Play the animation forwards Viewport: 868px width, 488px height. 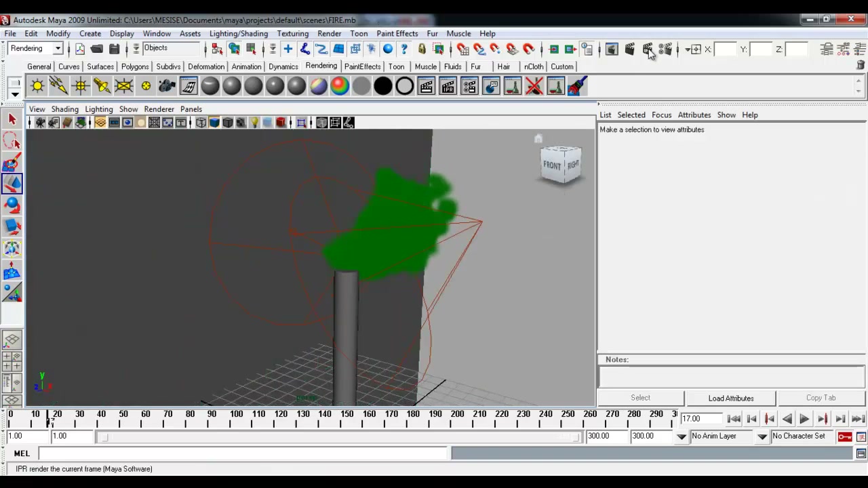point(804,419)
